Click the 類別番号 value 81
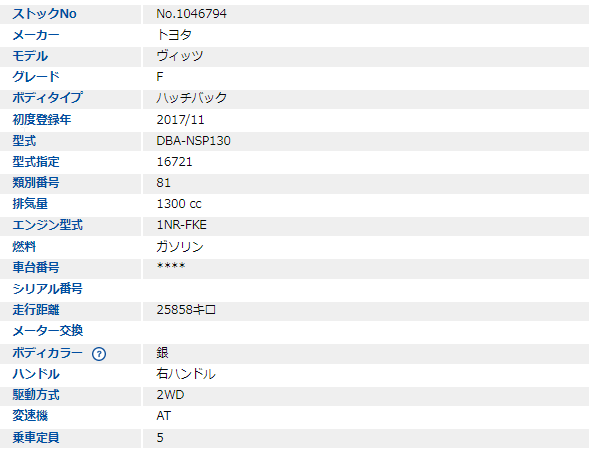The width and height of the screenshot is (602, 457). [164, 183]
